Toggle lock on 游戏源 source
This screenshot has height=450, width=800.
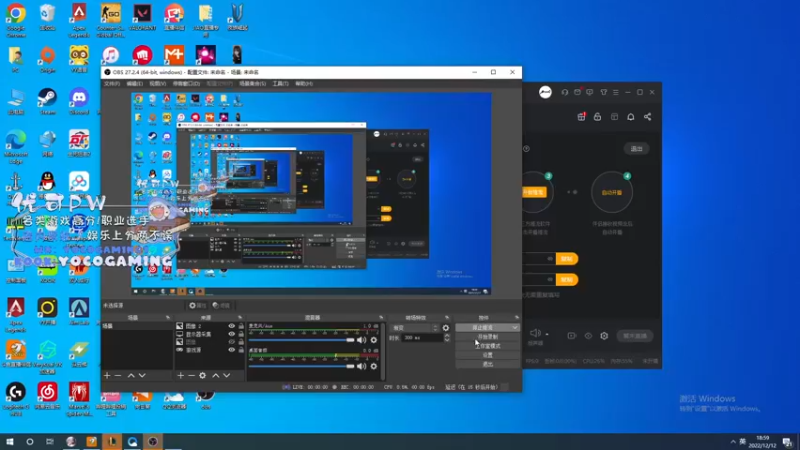point(241,350)
